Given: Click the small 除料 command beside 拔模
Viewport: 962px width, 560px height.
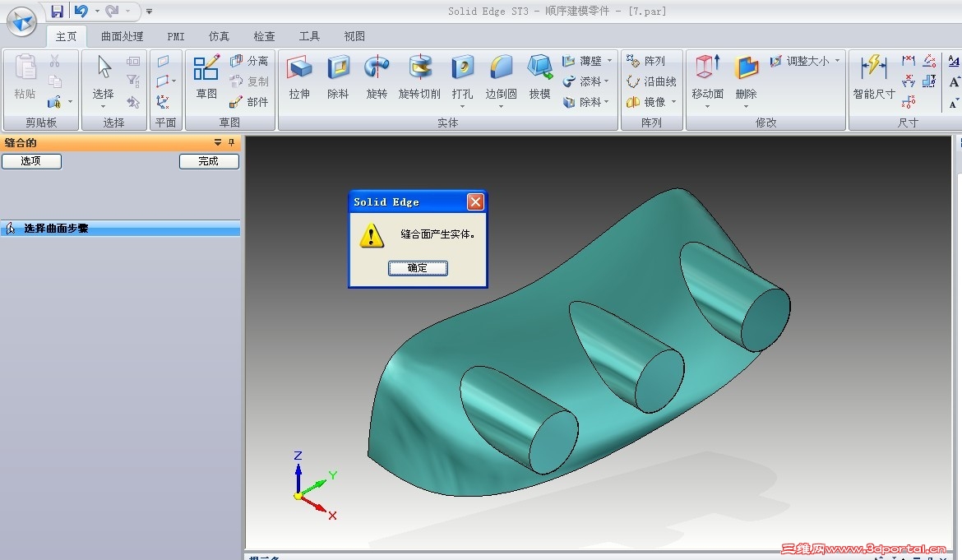Looking at the screenshot, I should click(582, 102).
